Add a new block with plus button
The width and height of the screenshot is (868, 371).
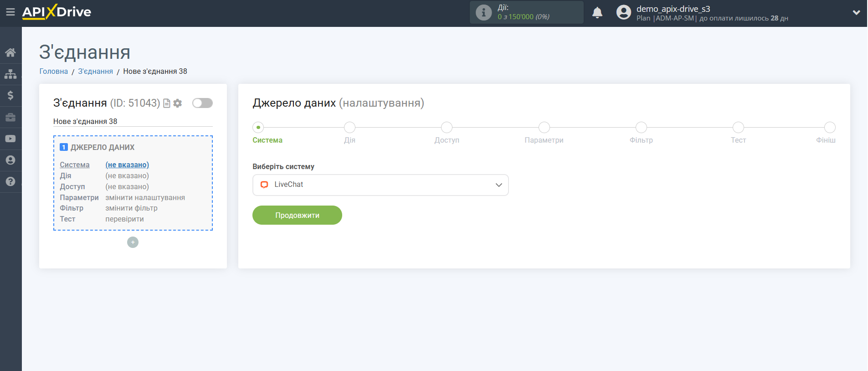pyautogui.click(x=133, y=242)
